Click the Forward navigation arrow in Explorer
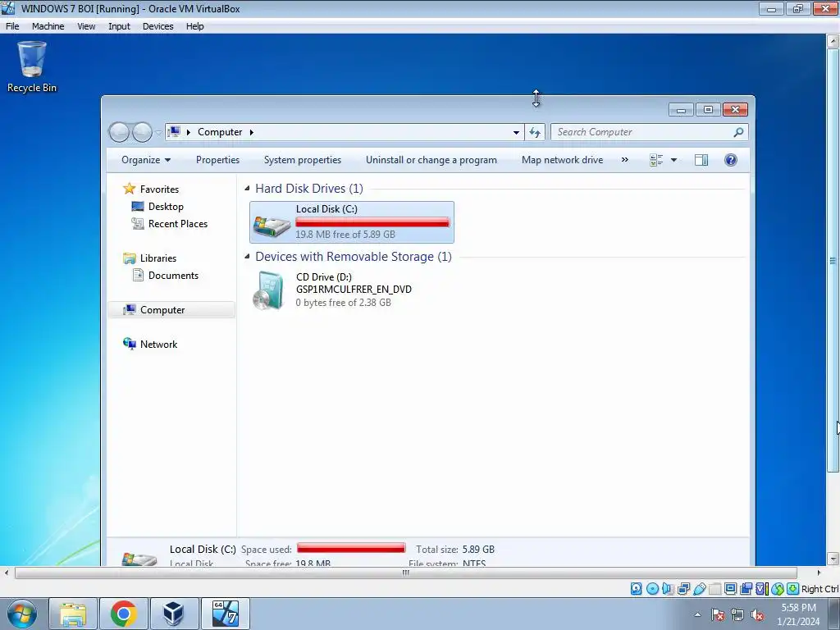This screenshot has height=630, width=840. click(142, 132)
